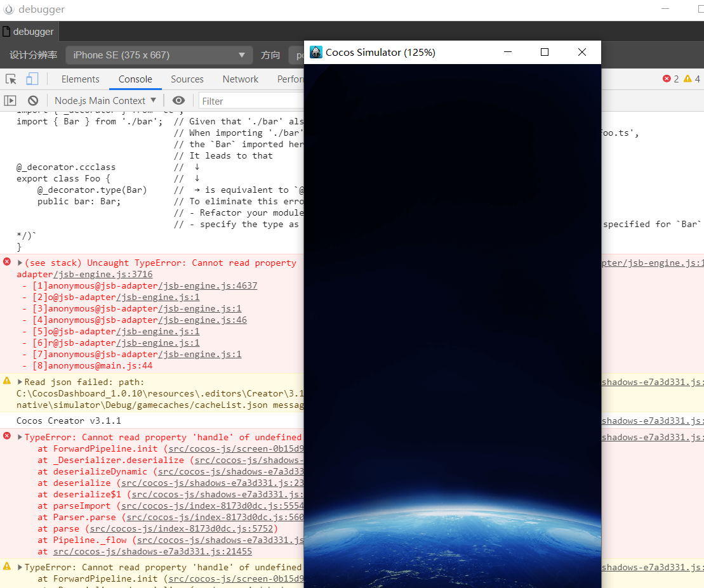Toggle the live expression eye icon
The width and height of the screenshot is (704, 588).
click(x=178, y=101)
